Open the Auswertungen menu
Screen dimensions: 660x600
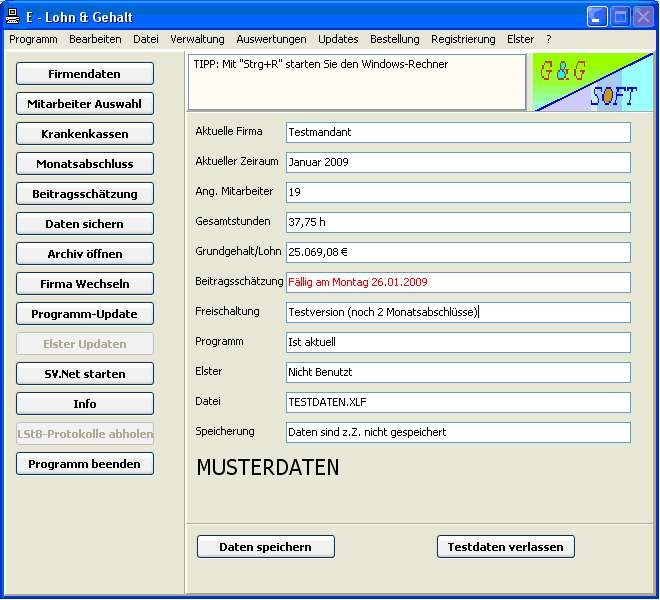tap(271, 39)
